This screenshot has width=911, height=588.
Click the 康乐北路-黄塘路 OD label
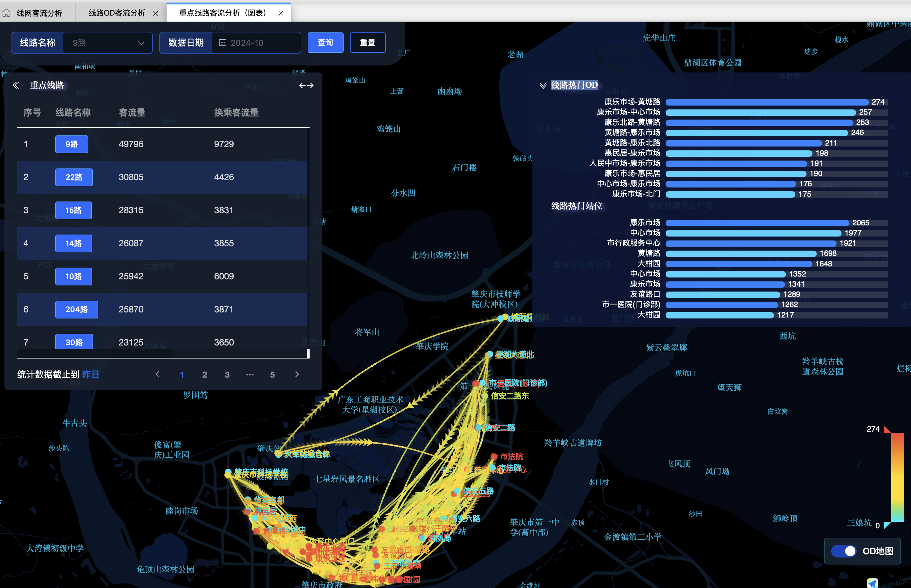(632, 122)
